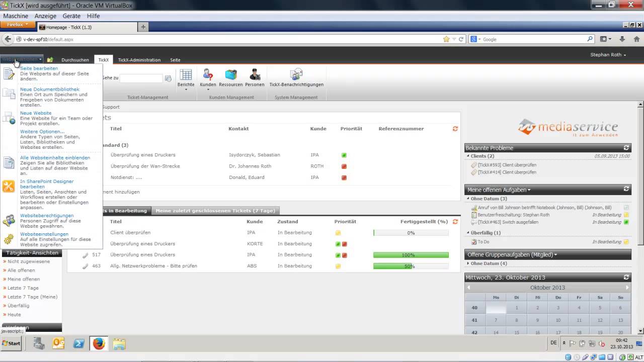Switch to the Seite ribbon tab
Image resolution: width=644 pixels, height=362 pixels.
175,60
